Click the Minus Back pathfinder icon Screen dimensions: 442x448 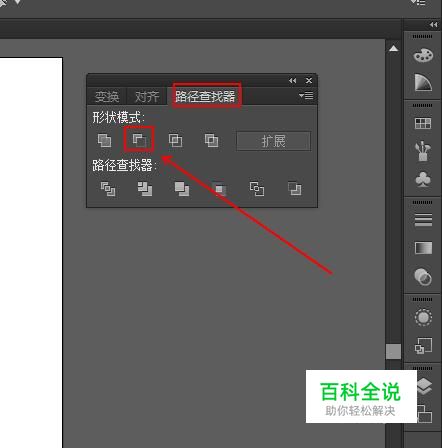point(295,189)
